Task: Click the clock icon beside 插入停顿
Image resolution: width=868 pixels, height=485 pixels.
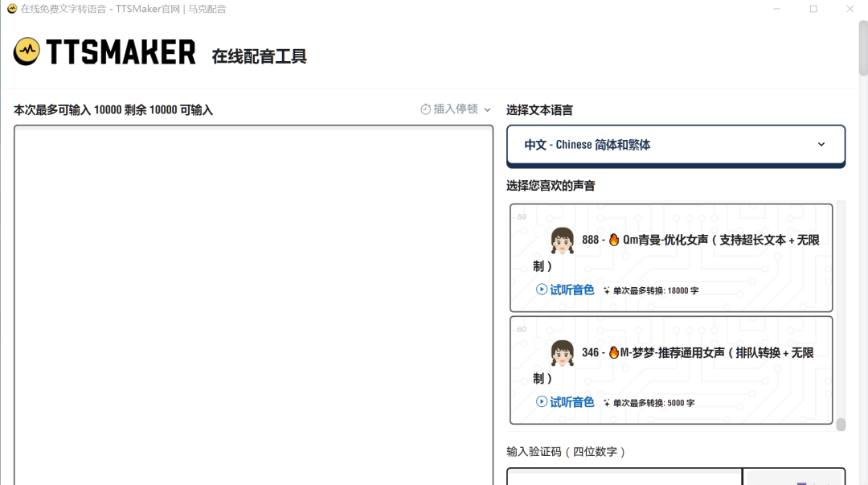Action: (425, 110)
